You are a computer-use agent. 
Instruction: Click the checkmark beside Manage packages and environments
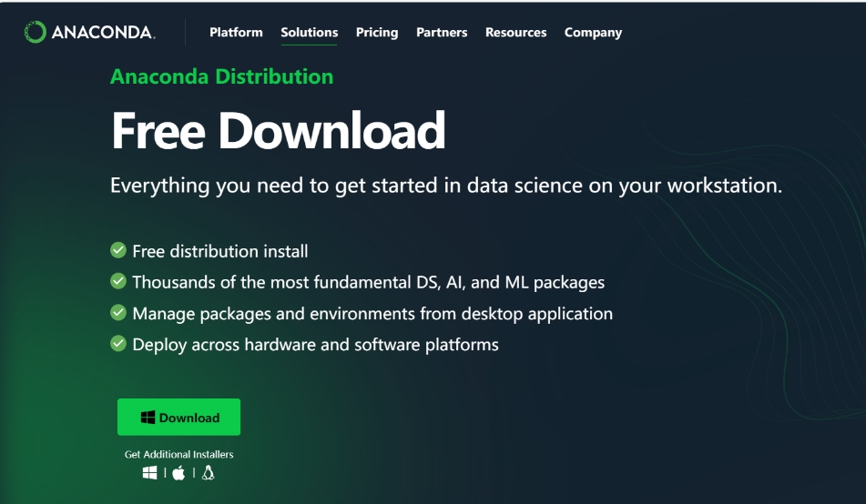tap(118, 312)
